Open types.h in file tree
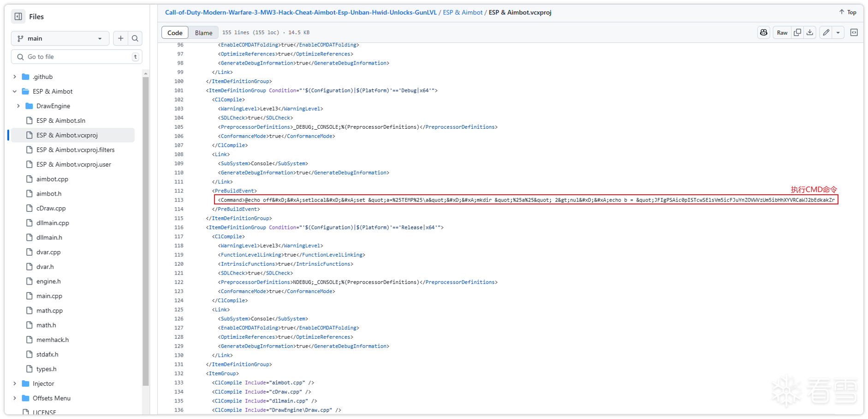The width and height of the screenshot is (868, 419). click(x=47, y=369)
